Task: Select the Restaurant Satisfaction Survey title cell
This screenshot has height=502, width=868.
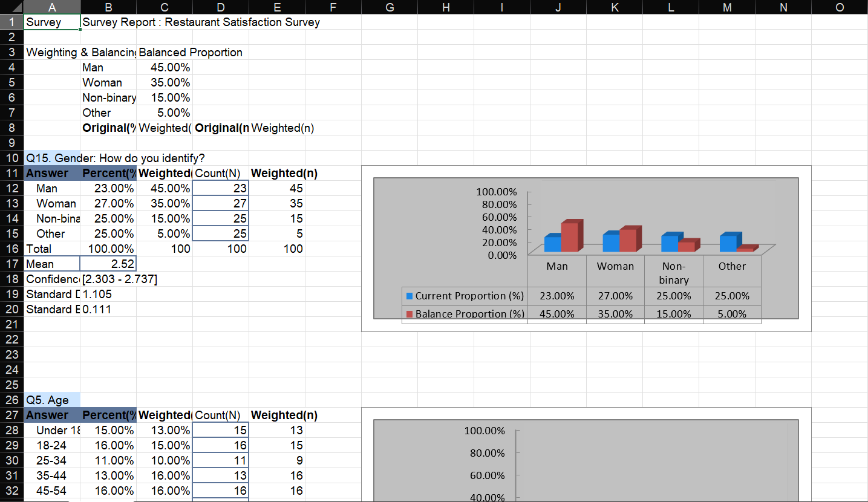Action: tap(151, 22)
